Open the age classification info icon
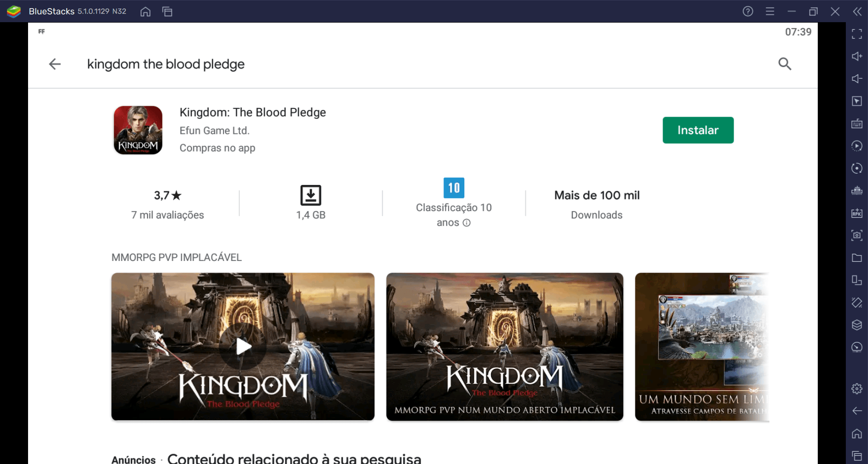The image size is (868, 464). (x=467, y=223)
